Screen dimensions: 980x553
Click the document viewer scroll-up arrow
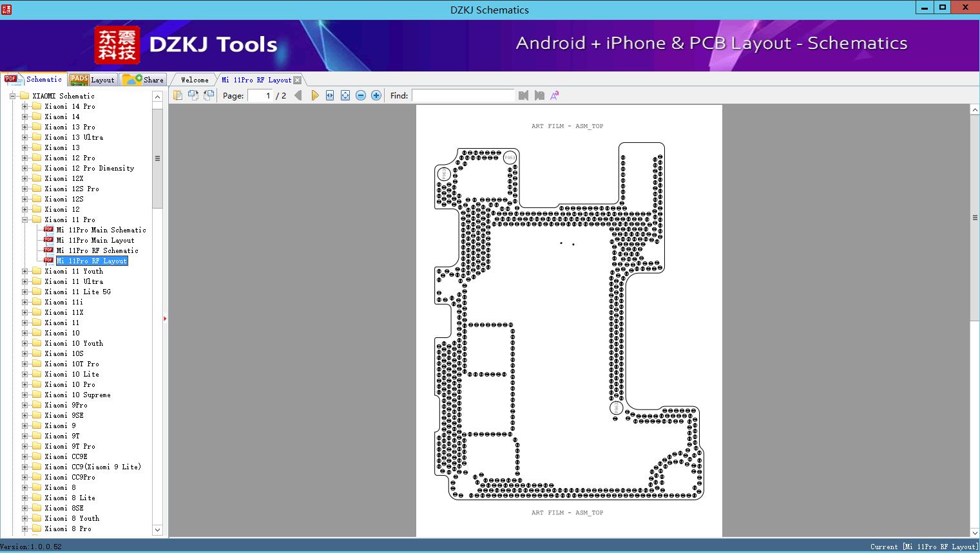tap(975, 110)
